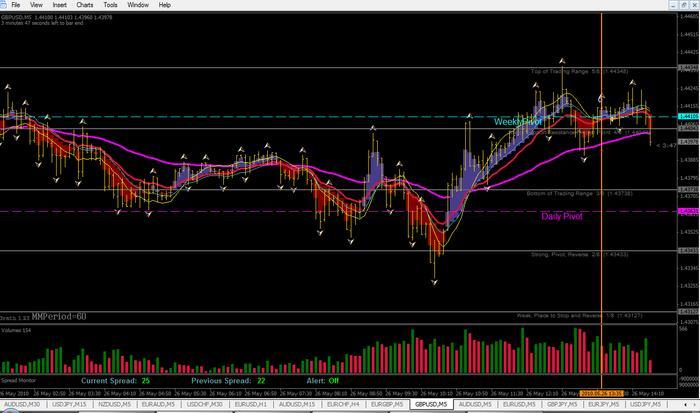Click the magenta daily pivot price tag

tap(688, 211)
